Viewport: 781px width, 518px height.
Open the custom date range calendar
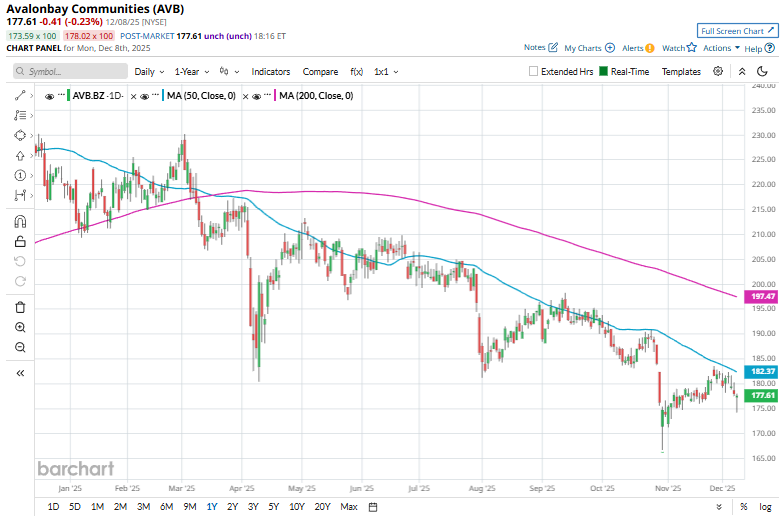(372, 507)
